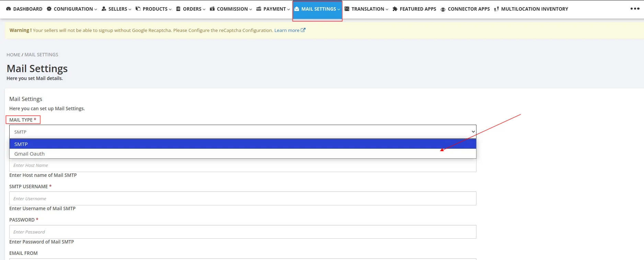The height and width of the screenshot is (260, 644).
Task: Click the Orders list icon
Action: [178, 9]
